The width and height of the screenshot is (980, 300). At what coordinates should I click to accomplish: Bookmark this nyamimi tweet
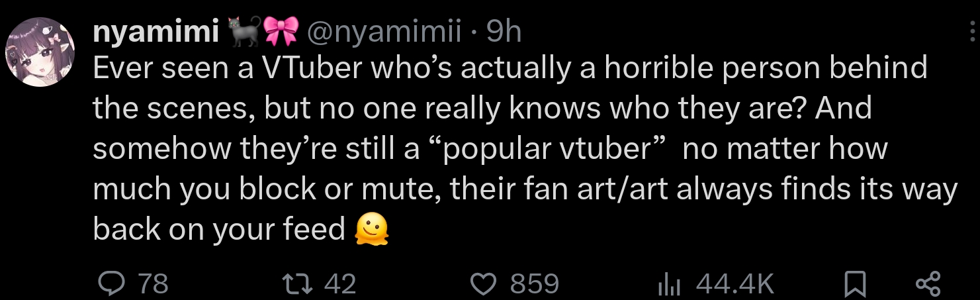856,285
